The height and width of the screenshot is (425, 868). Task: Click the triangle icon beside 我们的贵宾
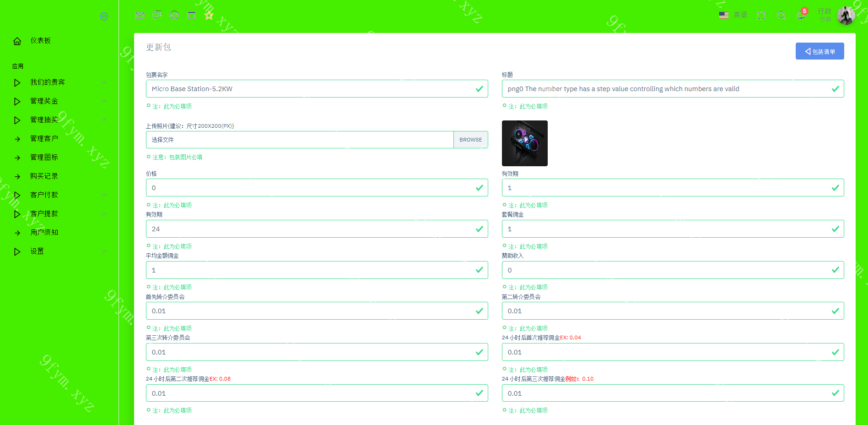pyautogui.click(x=17, y=83)
